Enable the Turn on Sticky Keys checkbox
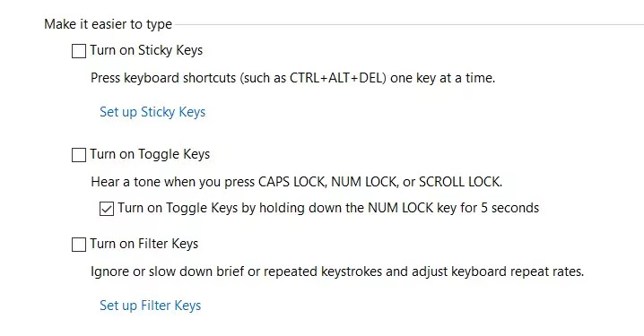The image size is (644, 336). pos(78,51)
